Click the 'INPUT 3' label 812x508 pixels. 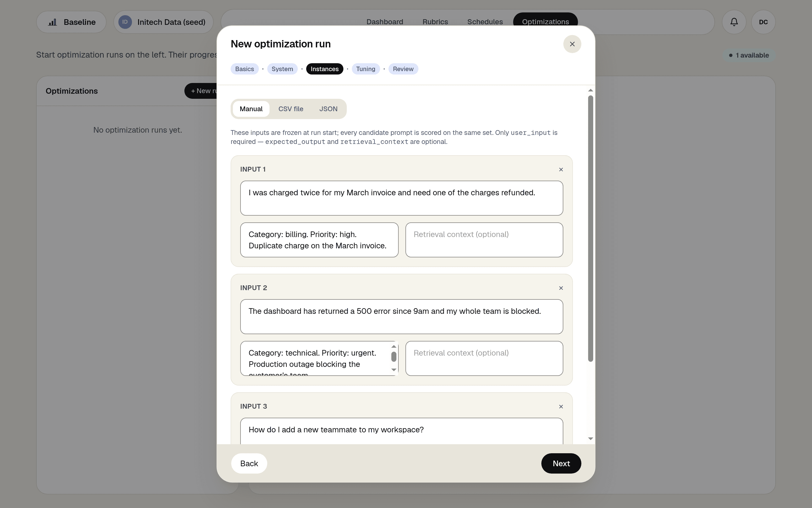(253, 406)
